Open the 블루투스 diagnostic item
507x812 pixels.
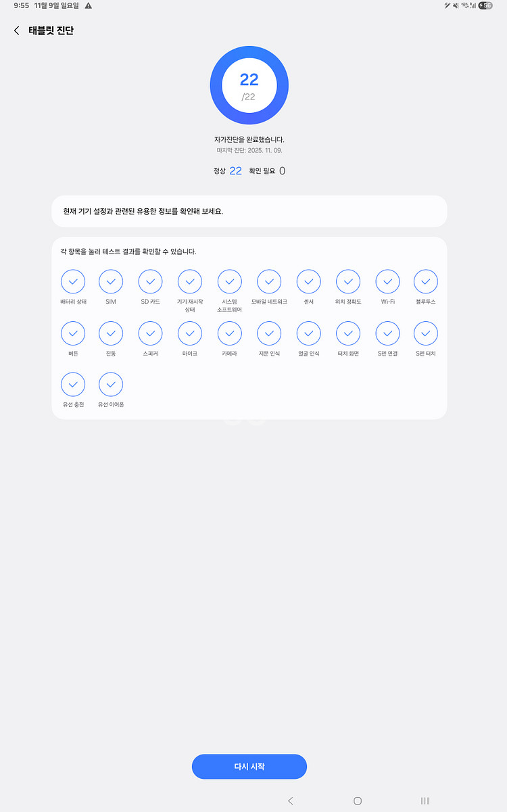pyautogui.click(x=426, y=281)
